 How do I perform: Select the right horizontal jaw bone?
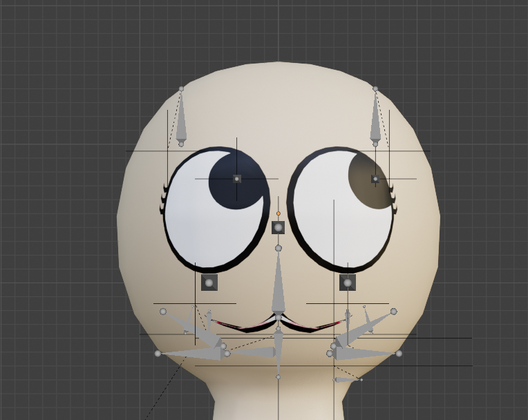[x=364, y=354]
